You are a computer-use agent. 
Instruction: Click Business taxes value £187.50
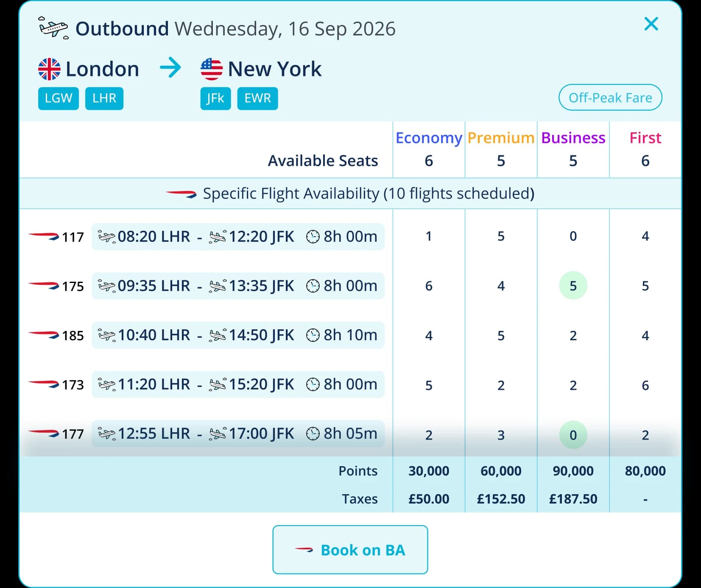(573, 499)
